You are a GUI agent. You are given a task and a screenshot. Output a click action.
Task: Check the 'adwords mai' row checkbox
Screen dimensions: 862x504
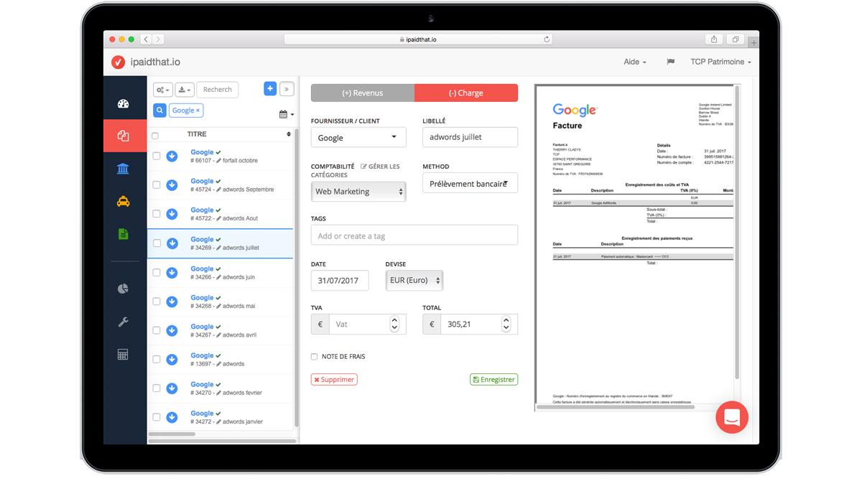click(157, 302)
